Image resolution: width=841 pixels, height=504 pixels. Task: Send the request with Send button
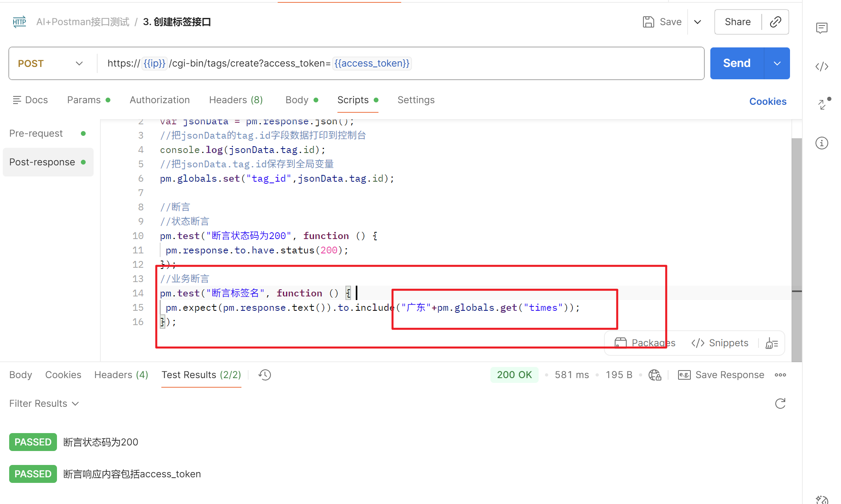click(737, 63)
